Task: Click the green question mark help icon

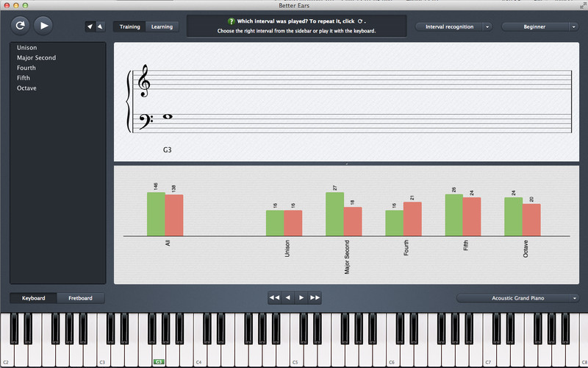Action: point(231,21)
